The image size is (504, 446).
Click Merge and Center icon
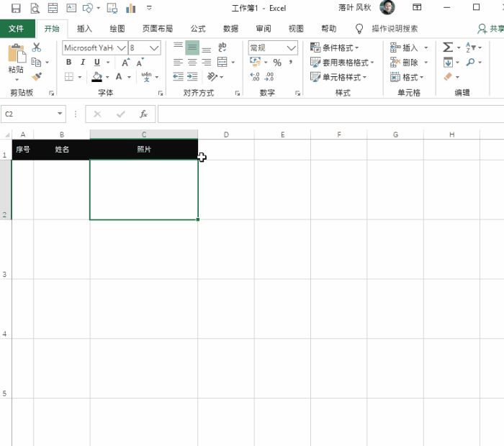coord(222,62)
